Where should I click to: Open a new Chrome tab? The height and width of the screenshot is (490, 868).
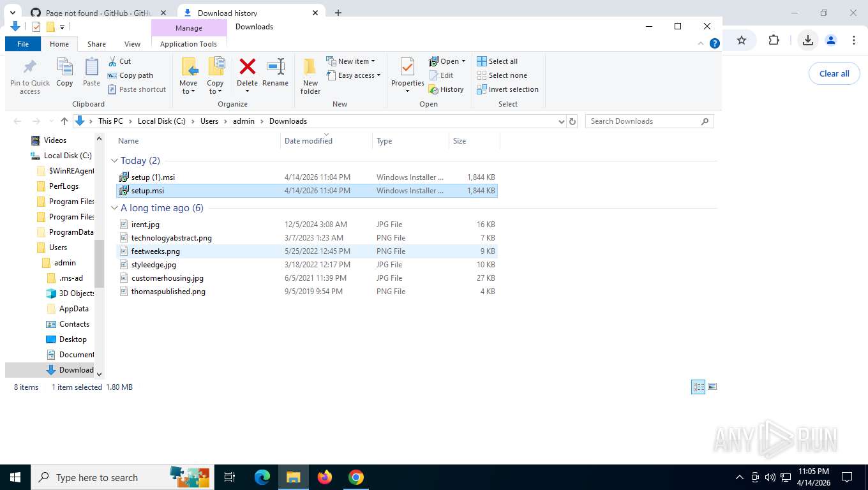pyautogui.click(x=338, y=13)
